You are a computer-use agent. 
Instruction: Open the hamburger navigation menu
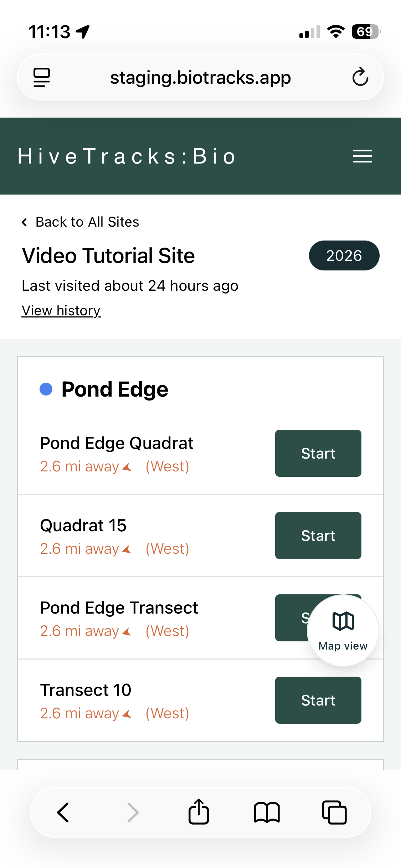click(x=362, y=156)
